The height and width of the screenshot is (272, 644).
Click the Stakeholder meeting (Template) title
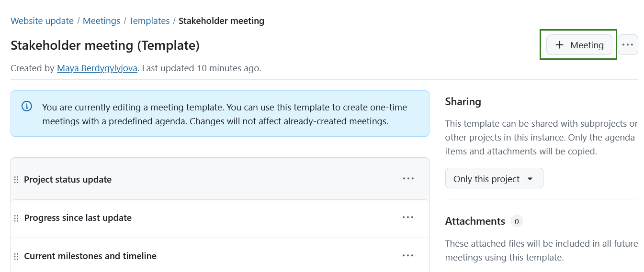pyautogui.click(x=105, y=45)
